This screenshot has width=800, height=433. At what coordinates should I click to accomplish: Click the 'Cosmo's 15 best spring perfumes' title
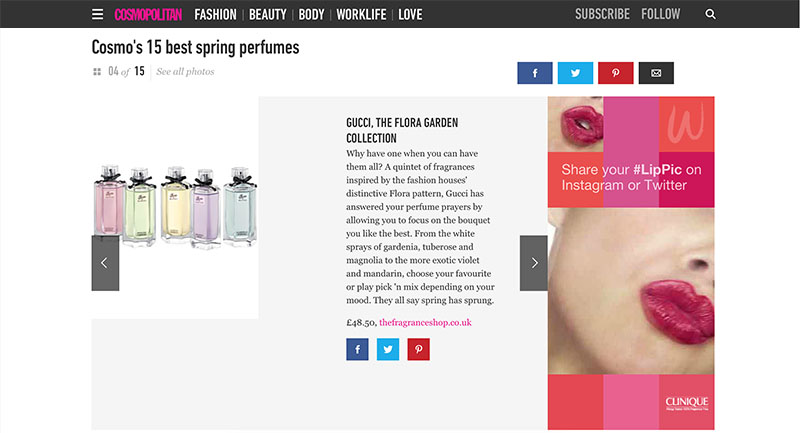(195, 47)
